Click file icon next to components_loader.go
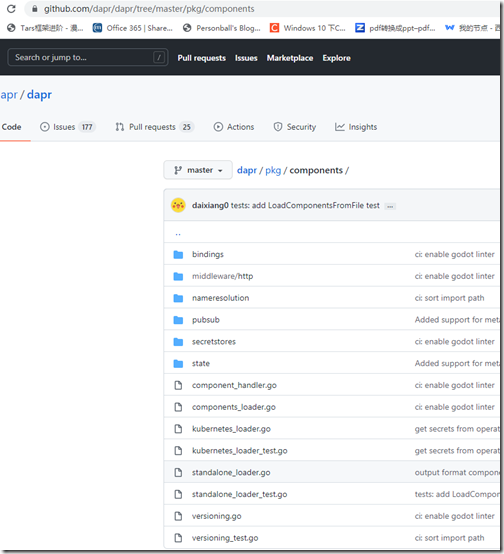 (x=178, y=407)
